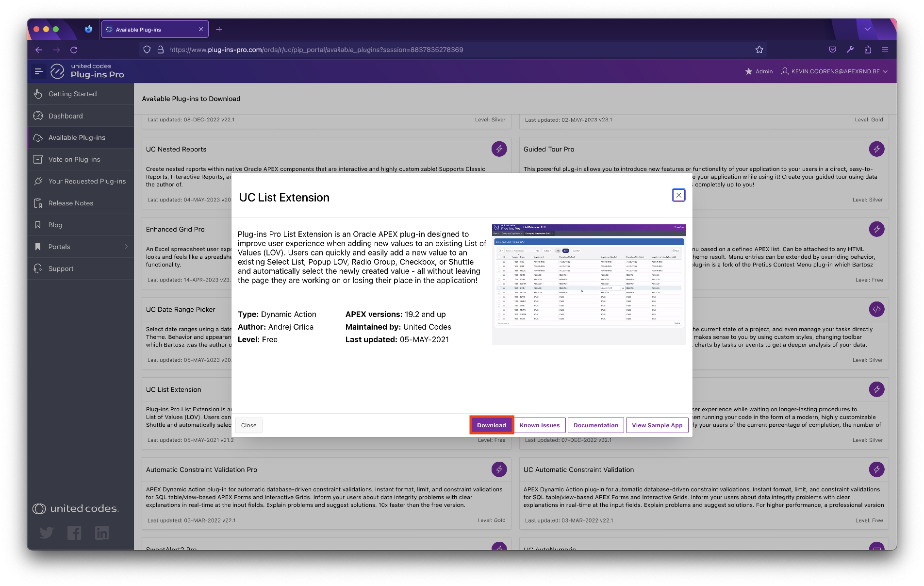Close the Available Plug-ins browser tab
The width and height of the screenshot is (924, 586).
click(x=201, y=30)
